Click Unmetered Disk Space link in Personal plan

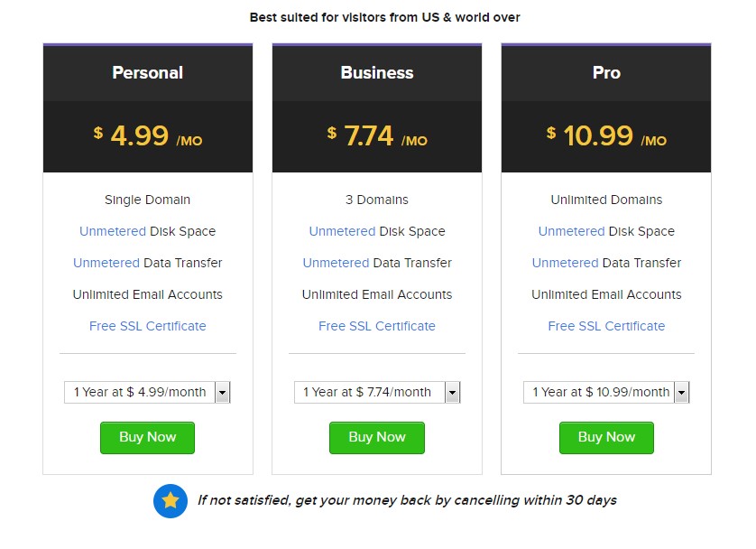point(113,231)
